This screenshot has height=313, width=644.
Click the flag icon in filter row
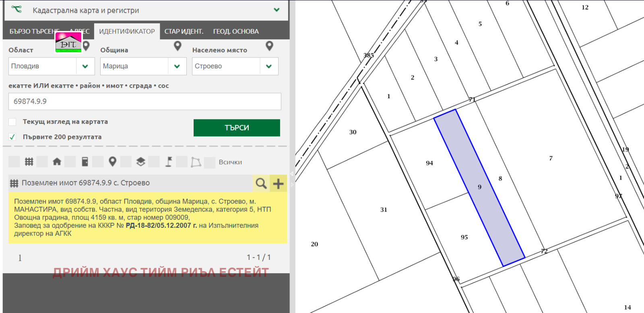169,162
